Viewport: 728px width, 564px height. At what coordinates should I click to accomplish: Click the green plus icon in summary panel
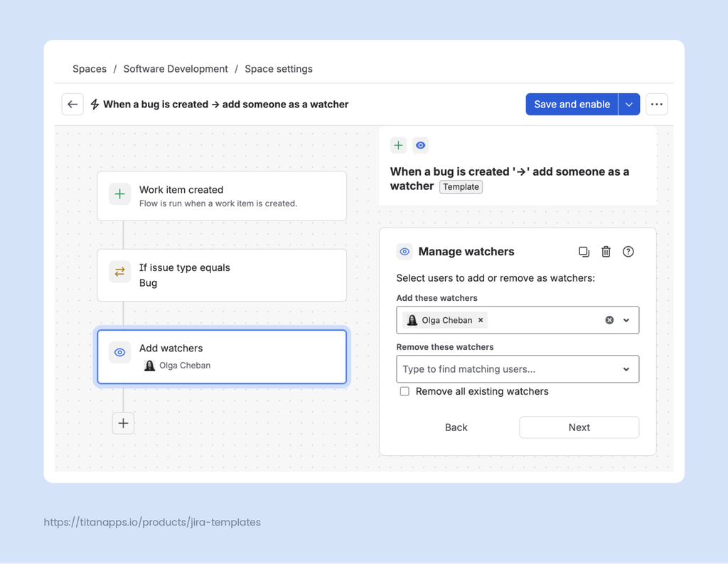pos(398,145)
